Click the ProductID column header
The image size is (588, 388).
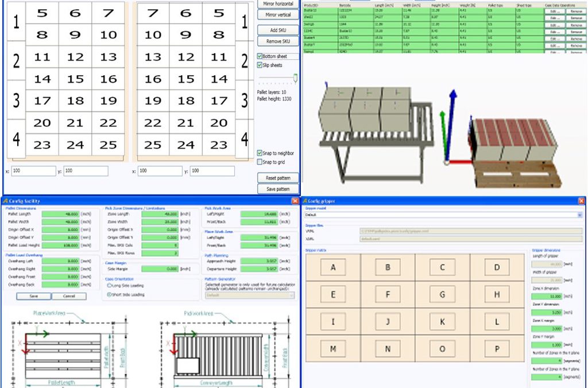point(311,5)
